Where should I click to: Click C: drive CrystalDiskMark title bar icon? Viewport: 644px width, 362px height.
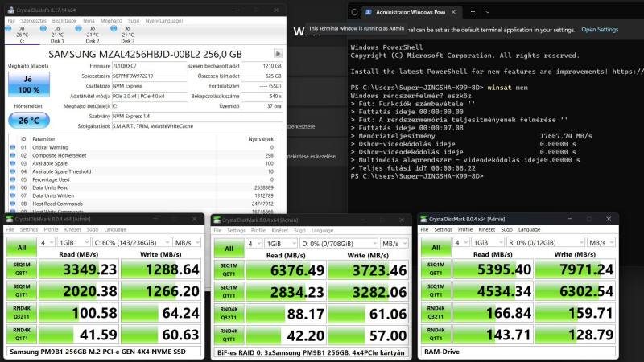[x=10, y=219]
